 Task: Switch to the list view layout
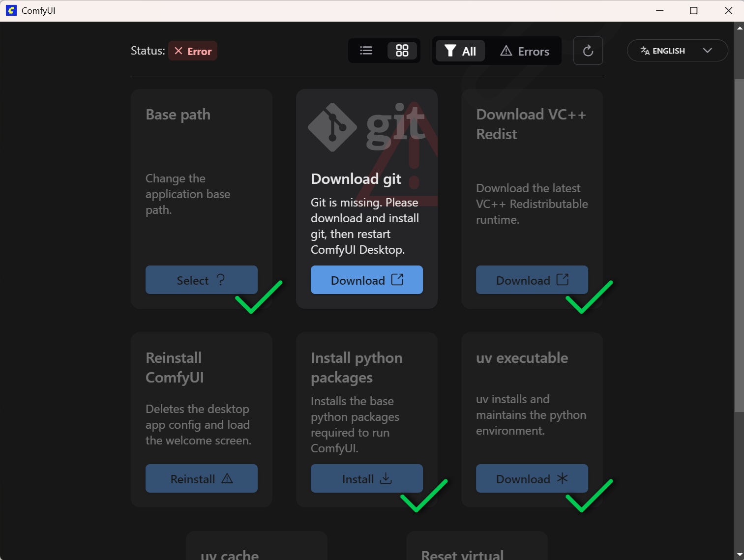366,51
